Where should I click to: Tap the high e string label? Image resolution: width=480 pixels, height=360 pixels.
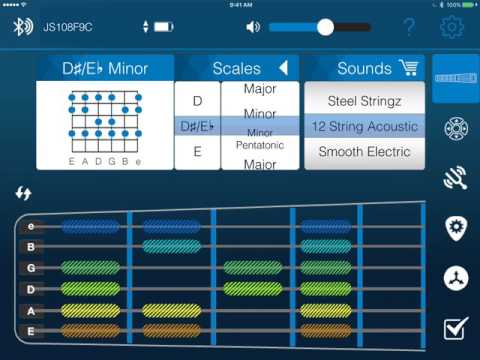[31, 226]
